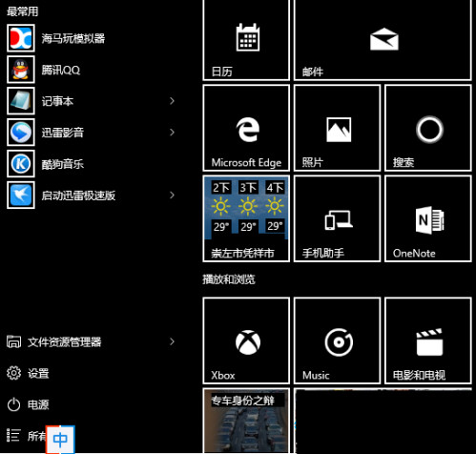Expand the 迅雷影音 jump list arrow

point(172,133)
